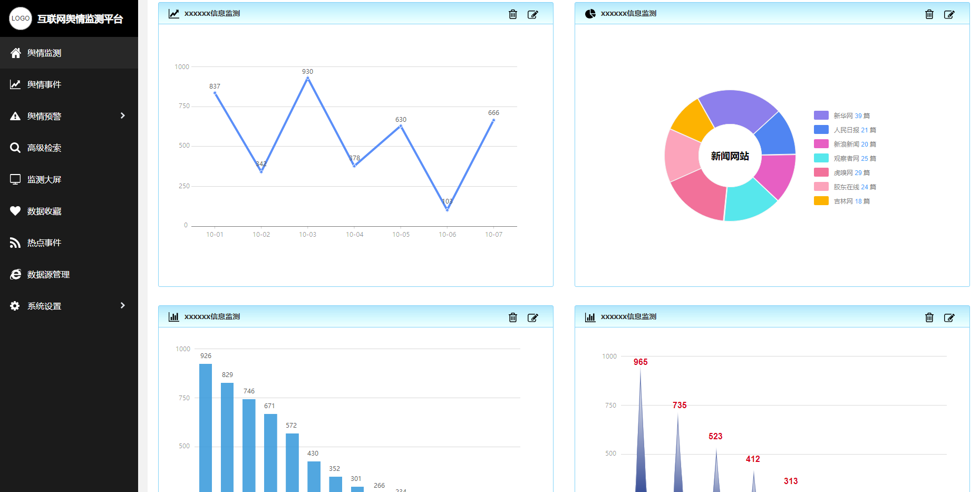
Task: Edit the donut chart panel via its pencil icon
Action: coord(949,14)
